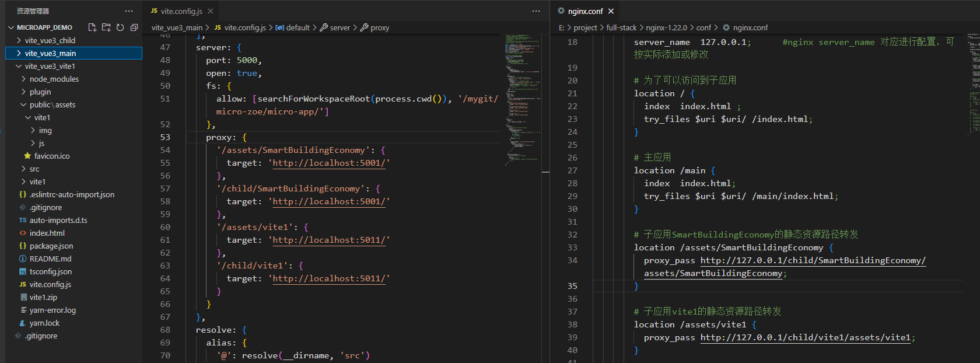This screenshot has height=363, width=980.
Task: Open the http://localhost:5001/ link on line 55
Action: coord(329,163)
